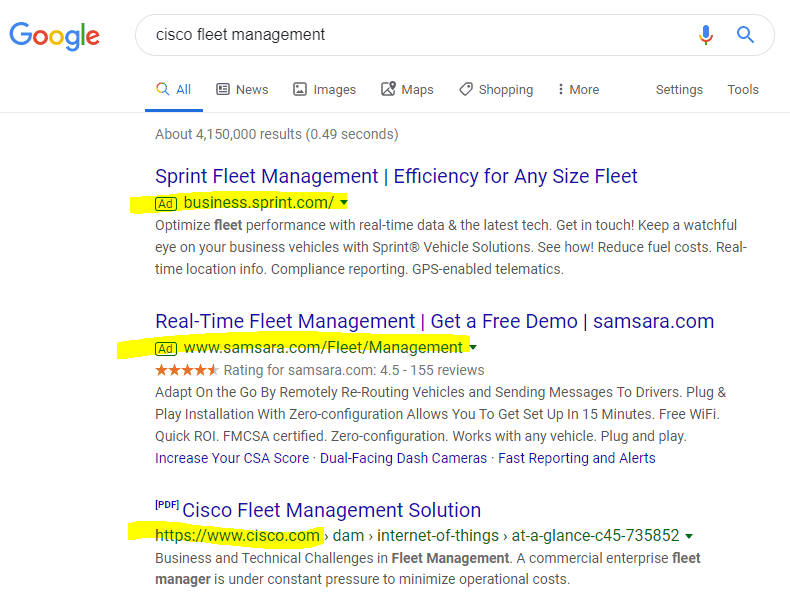Open search Settings
This screenshot has height=594, width=790.
(x=679, y=90)
